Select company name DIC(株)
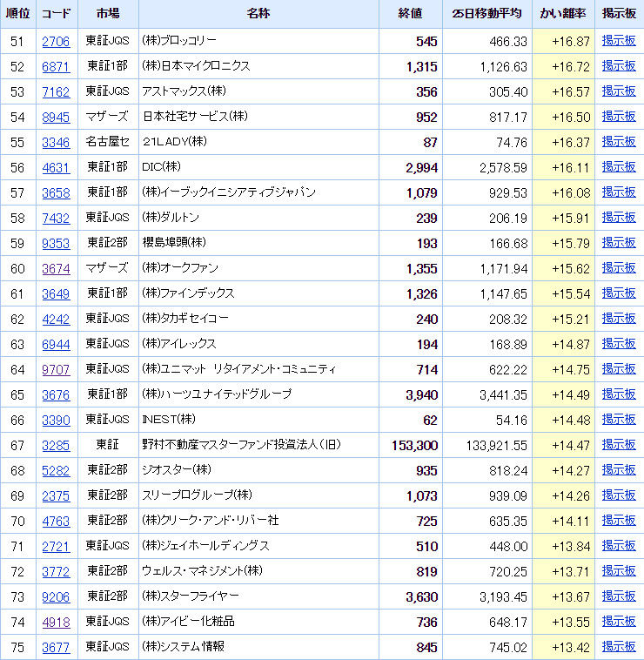644x660 pixels. pos(162,167)
